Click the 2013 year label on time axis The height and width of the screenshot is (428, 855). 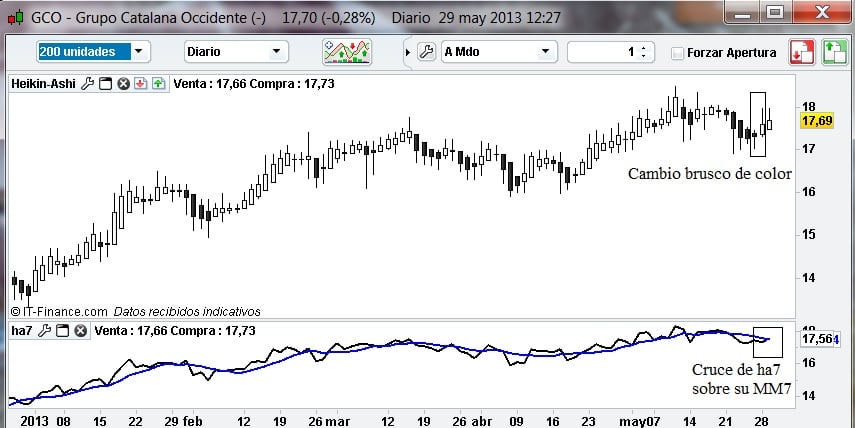point(34,421)
